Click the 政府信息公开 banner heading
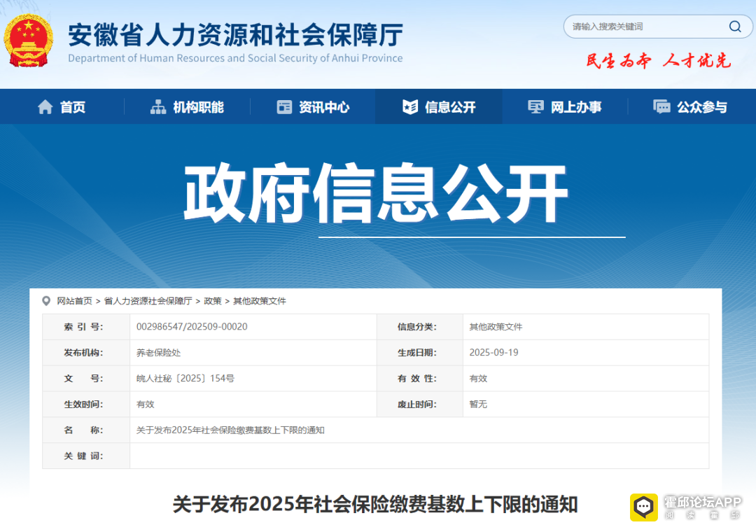 point(376,193)
